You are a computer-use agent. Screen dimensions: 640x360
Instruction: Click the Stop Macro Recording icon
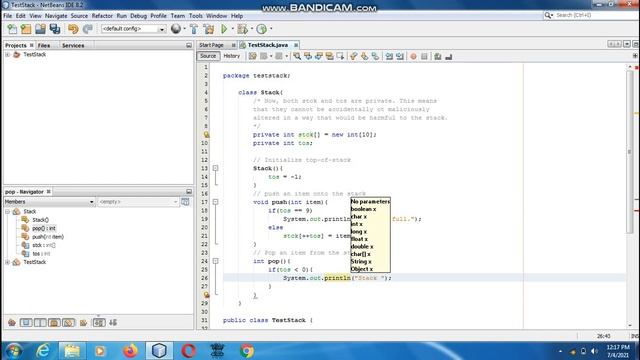tap(424, 56)
